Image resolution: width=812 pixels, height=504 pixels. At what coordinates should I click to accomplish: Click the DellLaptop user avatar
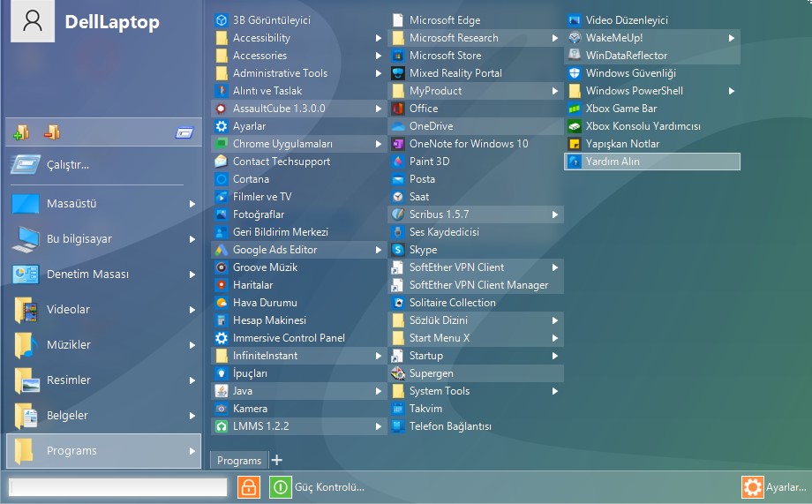pos(33,20)
